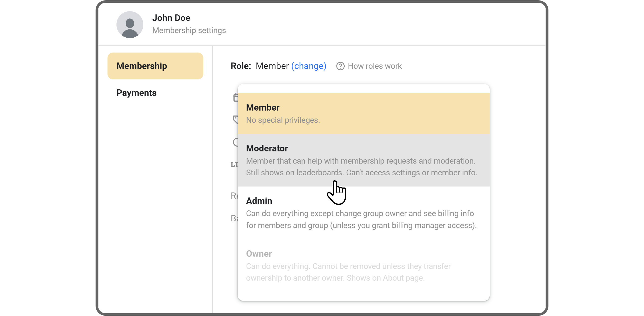Click the Membership settings subtitle
This screenshot has width=644, height=316.
tap(189, 30)
